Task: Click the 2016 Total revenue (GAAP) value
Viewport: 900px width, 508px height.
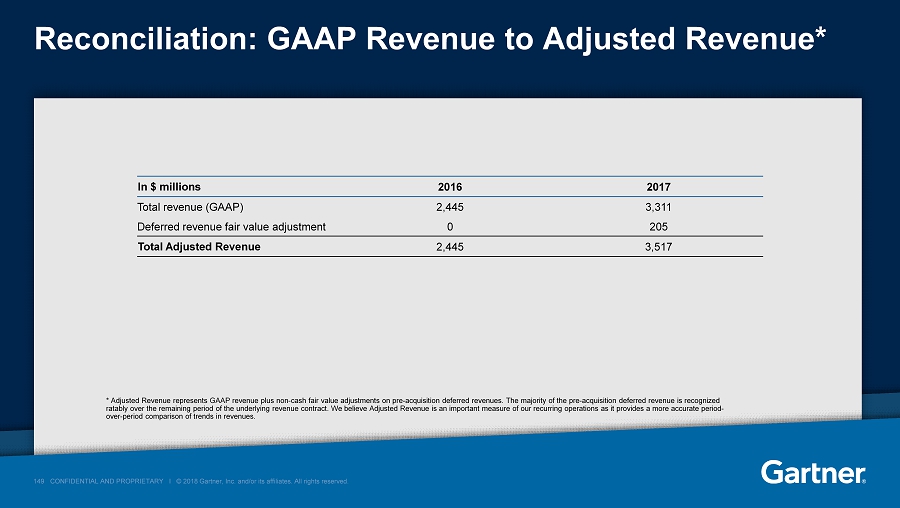Action: 450,206
